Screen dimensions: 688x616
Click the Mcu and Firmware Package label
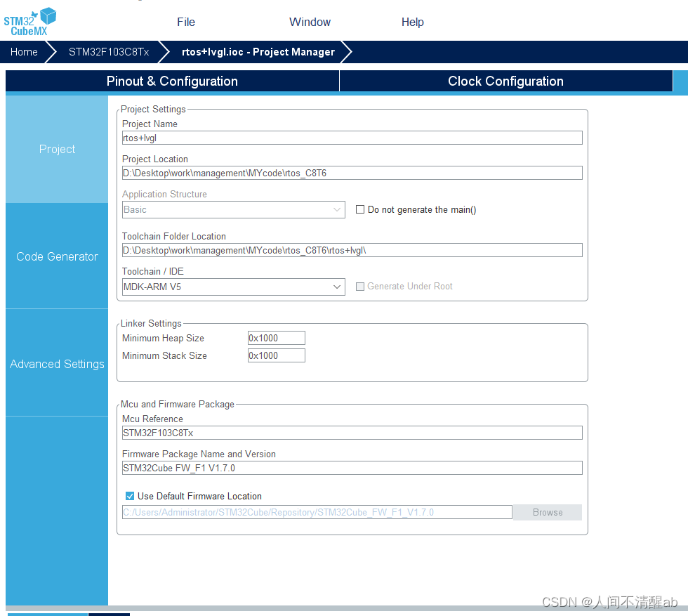pos(177,404)
